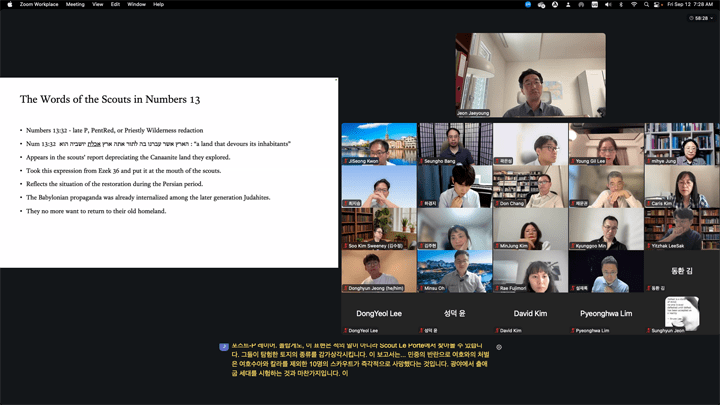Click the Wi-Fi icon in menu bar
720x405 pixels.
(x=633, y=4)
